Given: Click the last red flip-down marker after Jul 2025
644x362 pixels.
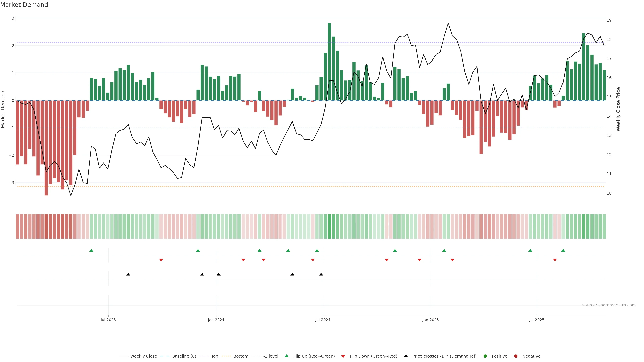Looking at the screenshot, I should 555,260.
